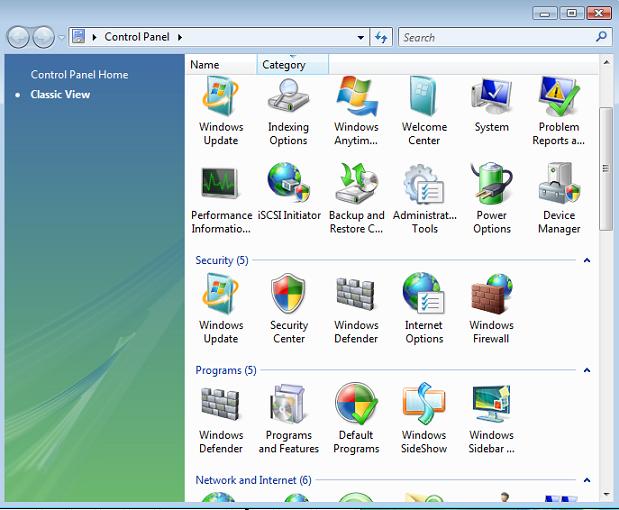The height and width of the screenshot is (510, 619).
Task: Click the search magnifier icon
Action: coord(601,37)
